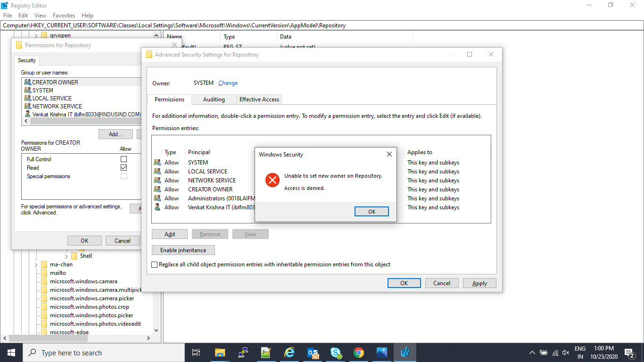
Task: Click the Principal column header
Action: [x=199, y=152]
